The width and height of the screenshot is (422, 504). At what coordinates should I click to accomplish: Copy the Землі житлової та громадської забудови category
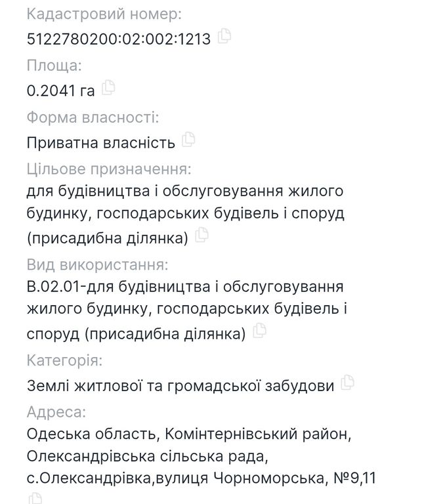tap(347, 382)
